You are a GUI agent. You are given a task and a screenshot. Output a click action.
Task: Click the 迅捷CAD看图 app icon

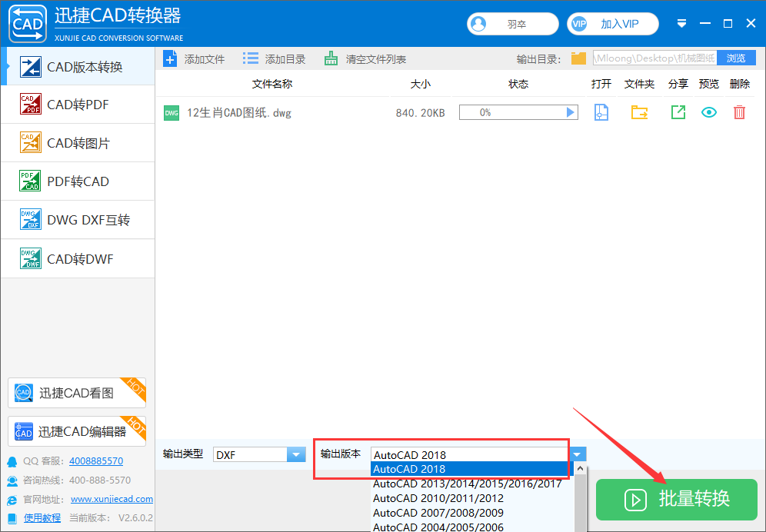23,393
